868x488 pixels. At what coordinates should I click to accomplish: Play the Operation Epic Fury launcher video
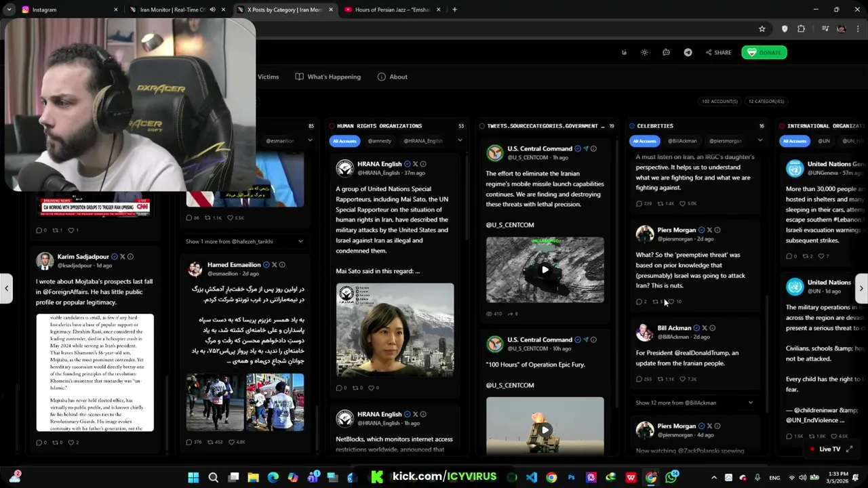[545, 430]
